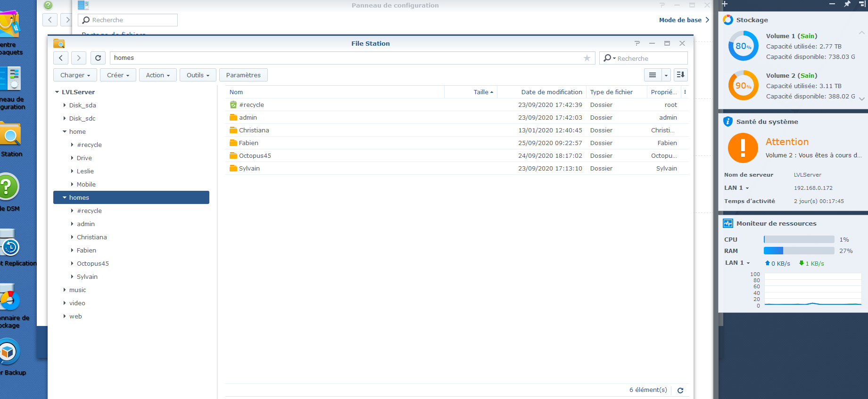Sort by Type de fichier column
This screenshot has width=868, height=399.
coord(617,92)
